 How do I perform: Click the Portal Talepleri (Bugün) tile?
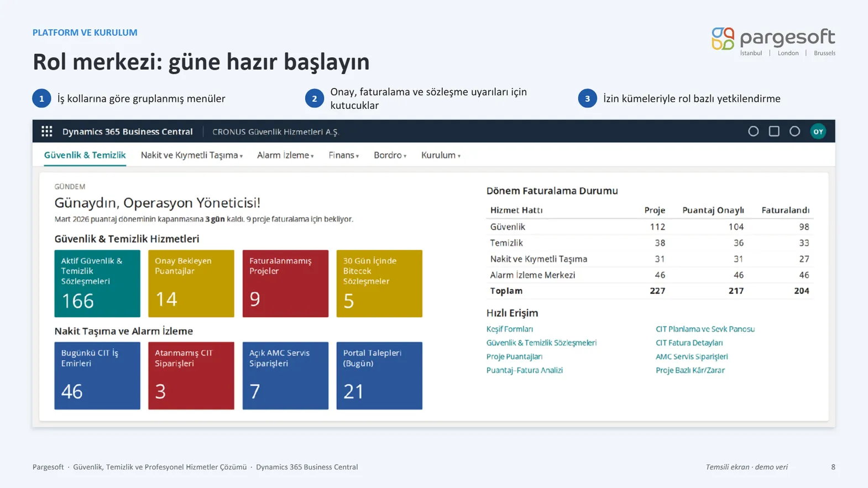(x=379, y=376)
